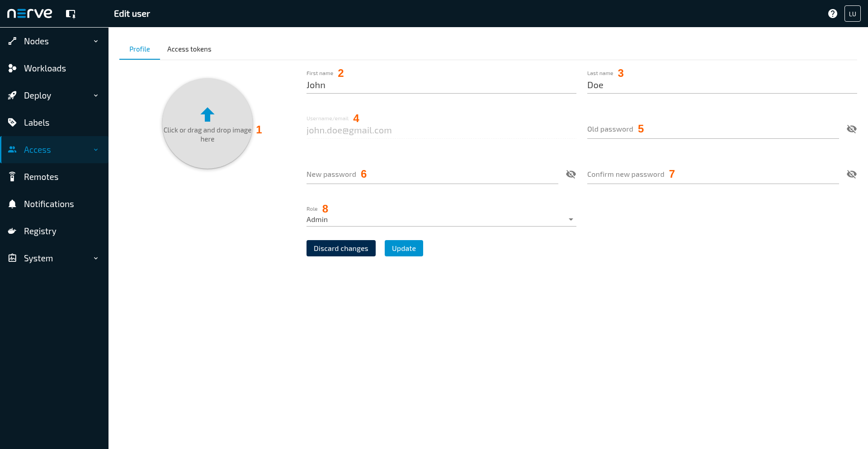The height and width of the screenshot is (449, 868).
Task: Click the Last name field with Doe
Action: [722, 85]
